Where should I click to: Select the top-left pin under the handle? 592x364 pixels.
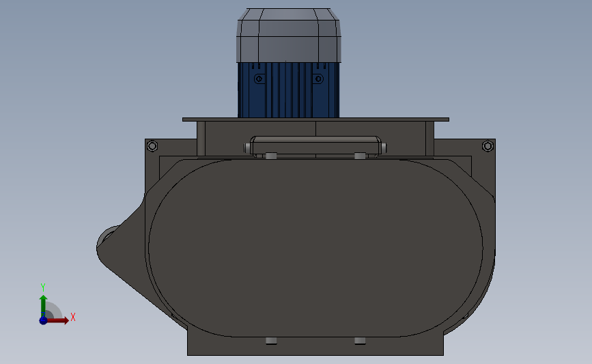271,156
